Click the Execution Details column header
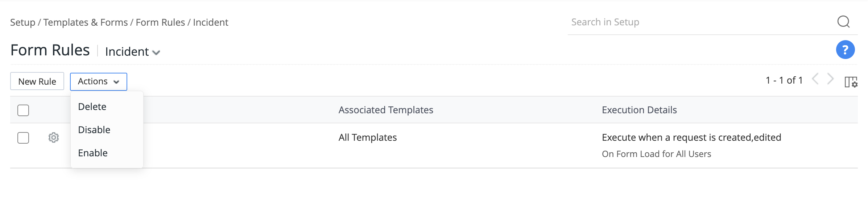Screen dimensions: 868x199 tap(639, 110)
